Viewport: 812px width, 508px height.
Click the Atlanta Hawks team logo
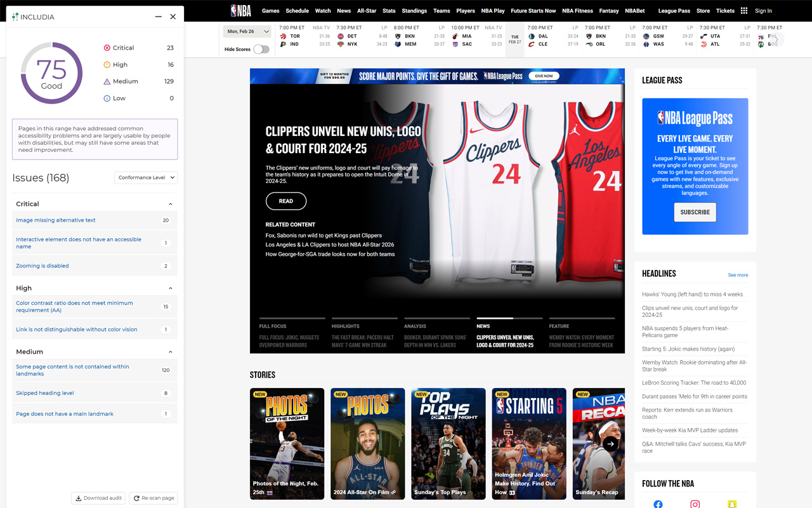pos(703,44)
